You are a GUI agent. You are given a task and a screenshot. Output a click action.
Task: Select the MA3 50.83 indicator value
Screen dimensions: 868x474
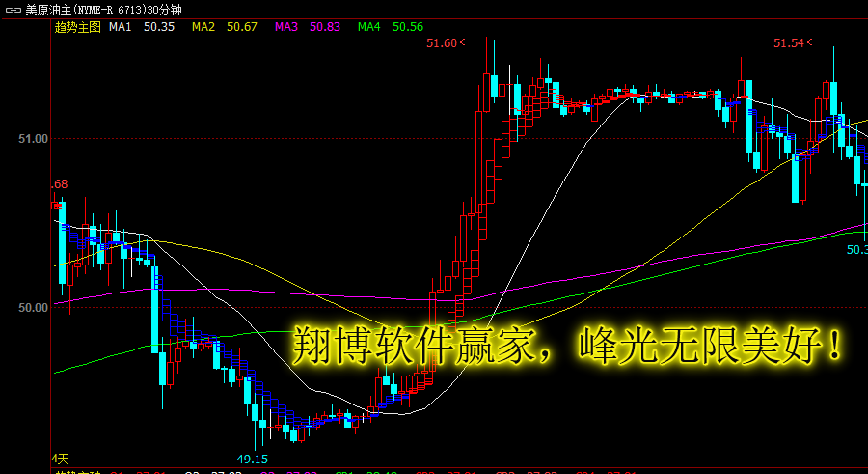(x=308, y=27)
